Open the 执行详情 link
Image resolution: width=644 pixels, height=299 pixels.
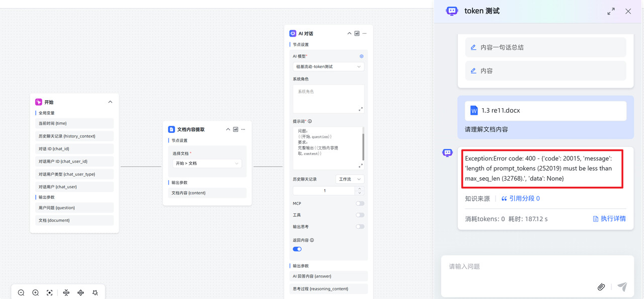coord(609,219)
